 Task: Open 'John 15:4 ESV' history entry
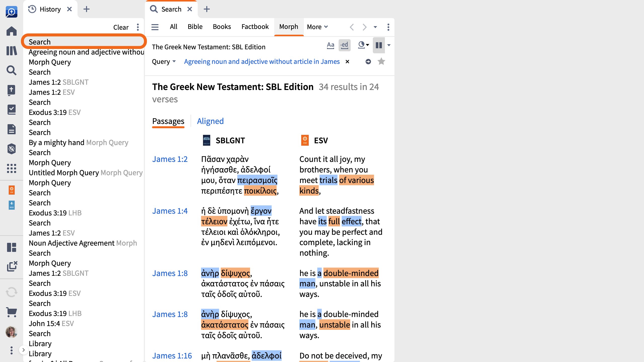coord(51,324)
